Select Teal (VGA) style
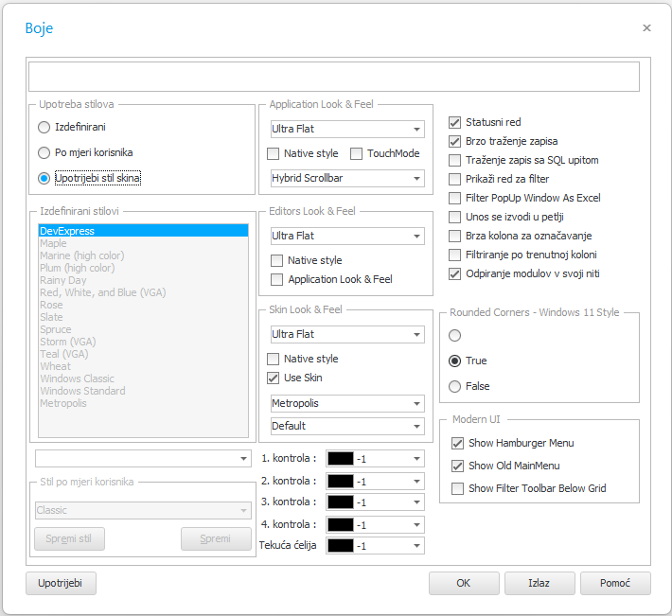This screenshot has width=672, height=616. tap(143, 354)
